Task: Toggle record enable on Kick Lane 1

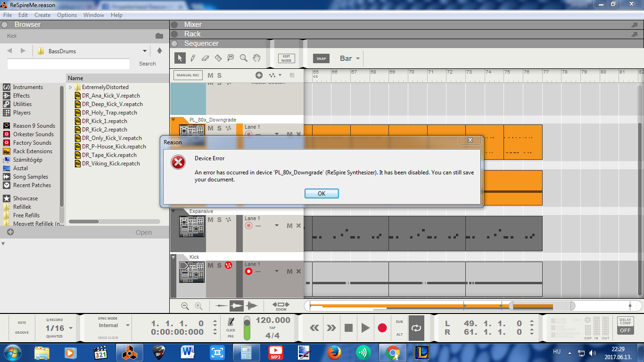Action: pyautogui.click(x=248, y=271)
